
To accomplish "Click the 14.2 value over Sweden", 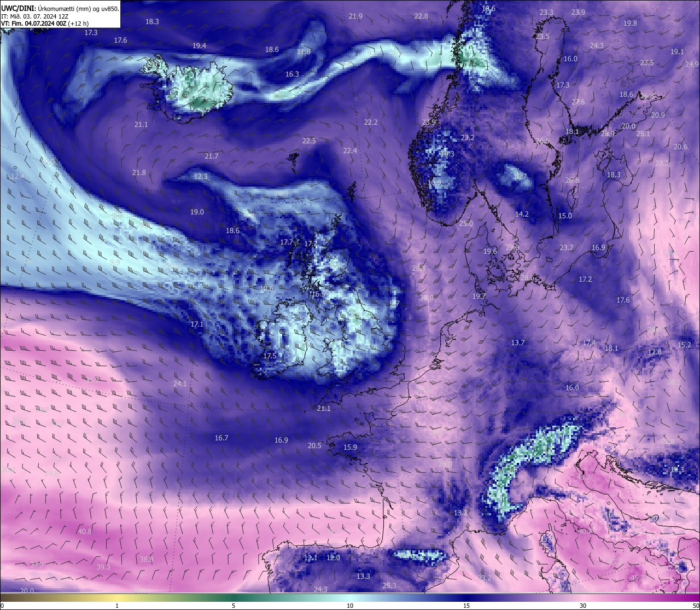I will (522, 214).
